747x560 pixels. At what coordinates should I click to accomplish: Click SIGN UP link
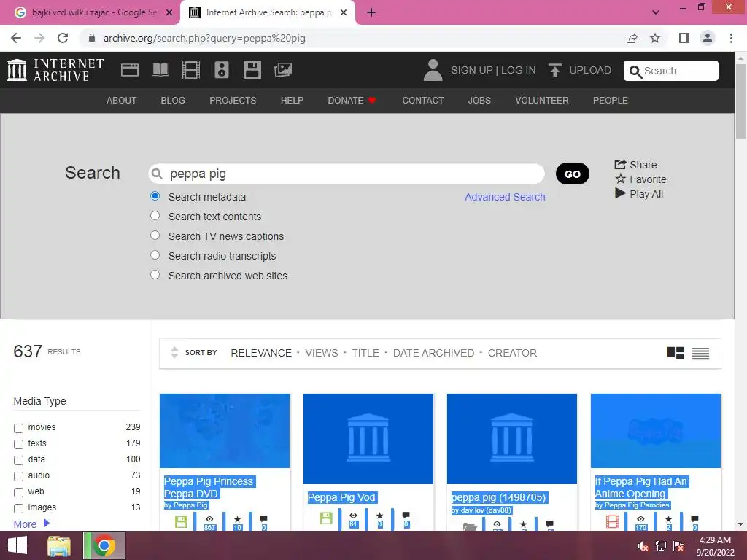tap(472, 70)
